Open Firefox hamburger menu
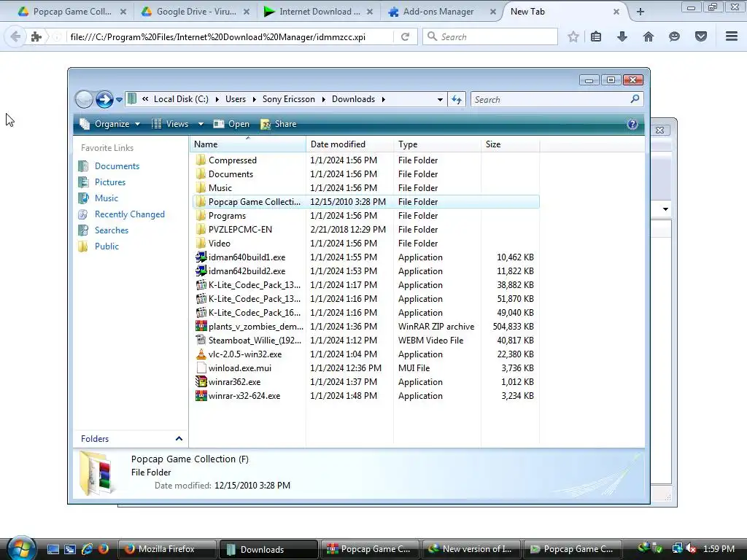 pos(732,36)
